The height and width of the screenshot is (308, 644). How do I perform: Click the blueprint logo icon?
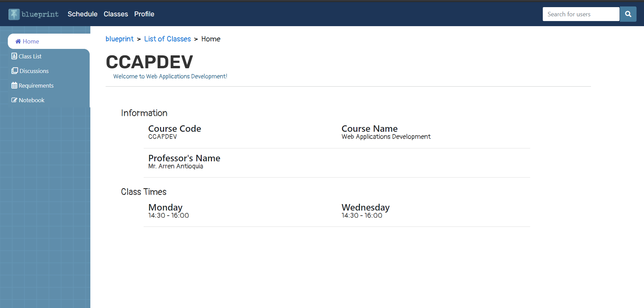(x=14, y=14)
